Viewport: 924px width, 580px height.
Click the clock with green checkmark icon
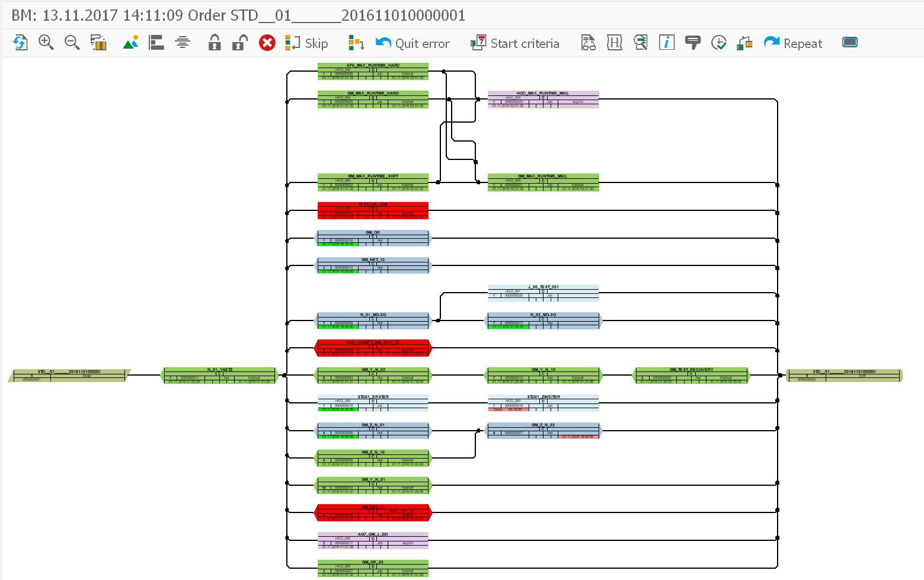[x=718, y=43]
